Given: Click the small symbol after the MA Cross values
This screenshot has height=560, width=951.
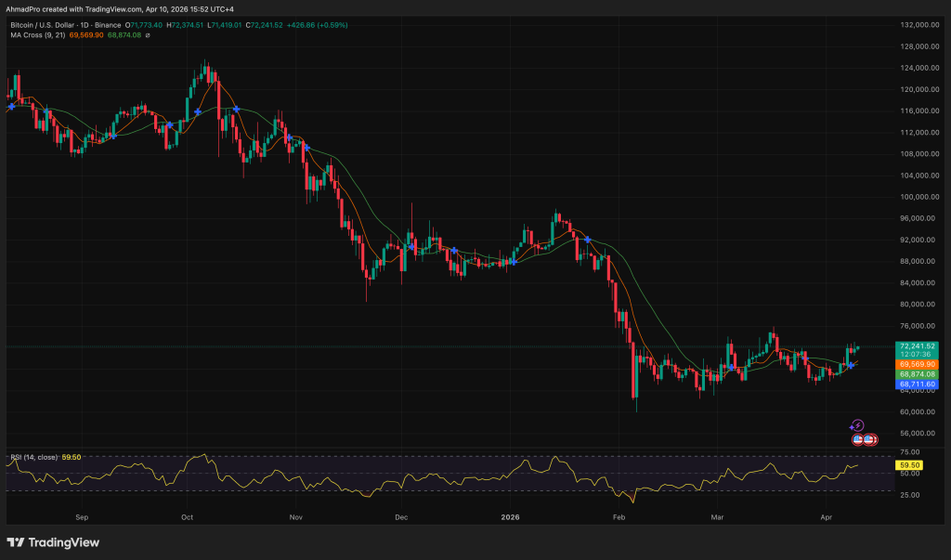Looking at the screenshot, I should tap(149, 35).
